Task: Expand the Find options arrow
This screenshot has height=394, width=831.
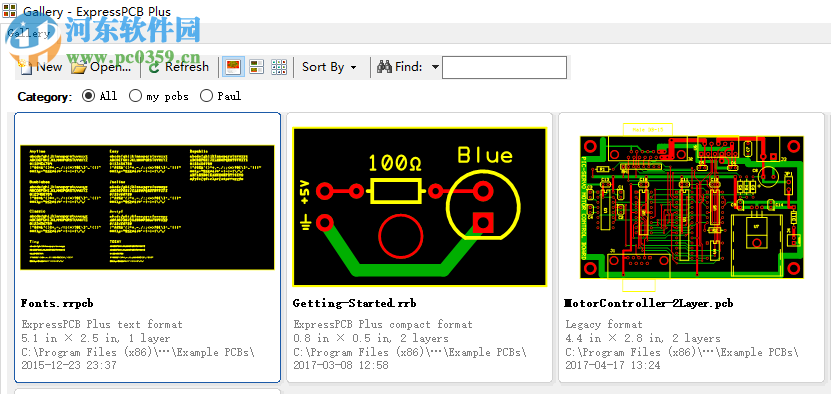Action: [x=435, y=67]
